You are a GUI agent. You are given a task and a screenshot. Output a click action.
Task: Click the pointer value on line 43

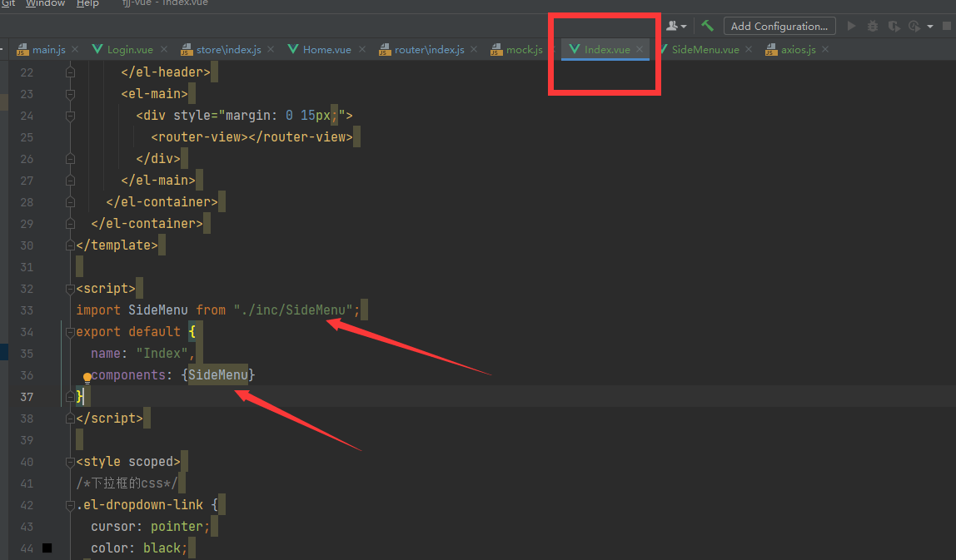(x=177, y=527)
